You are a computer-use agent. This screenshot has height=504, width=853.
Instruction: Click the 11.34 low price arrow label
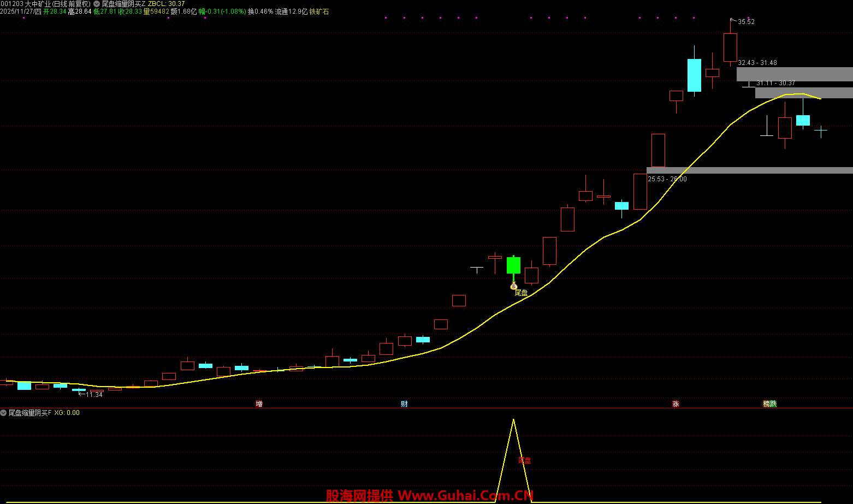pyautogui.click(x=94, y=394)
